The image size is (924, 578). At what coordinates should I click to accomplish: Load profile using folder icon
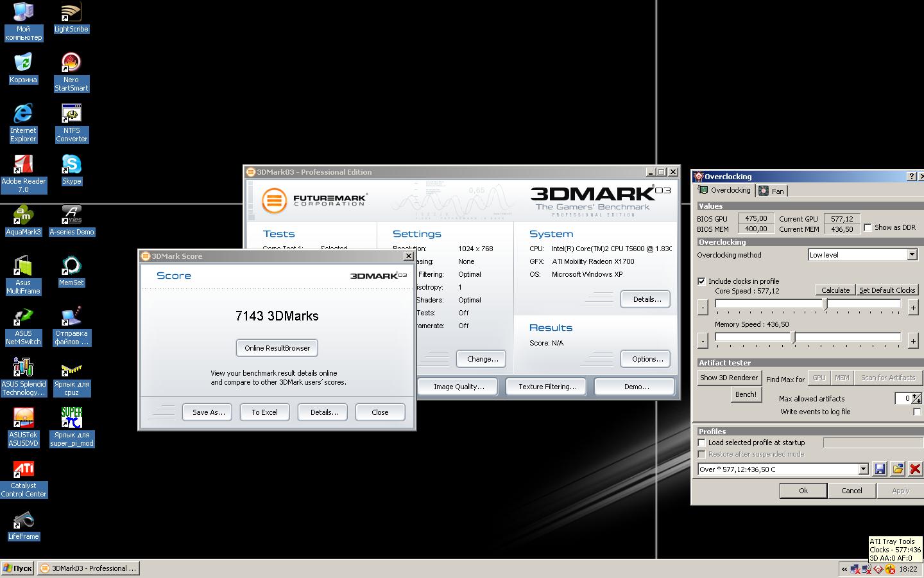pyautogui.click(x=898, y=469)
